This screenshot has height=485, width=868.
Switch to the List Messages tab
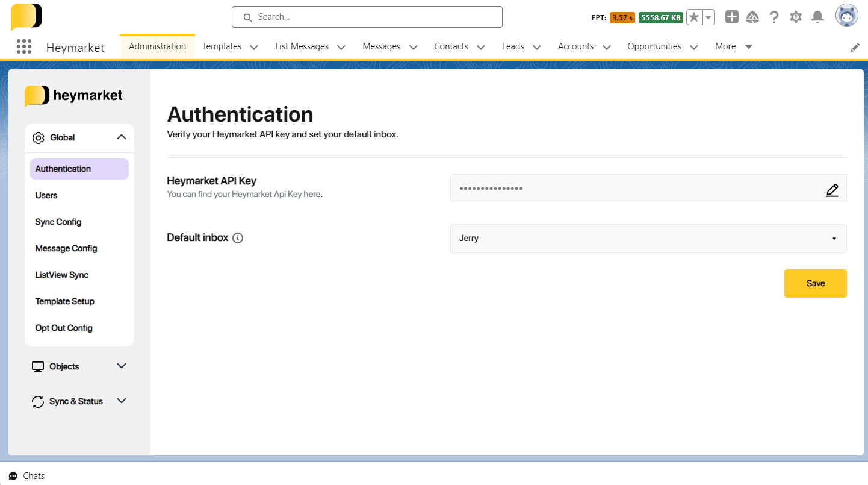point(302,46)
